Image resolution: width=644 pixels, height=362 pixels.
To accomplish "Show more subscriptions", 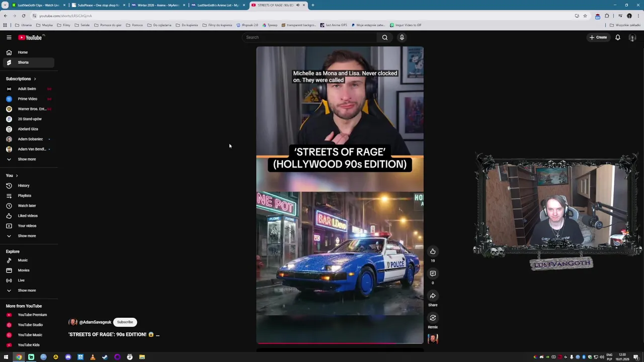I will tap(28, 159).
